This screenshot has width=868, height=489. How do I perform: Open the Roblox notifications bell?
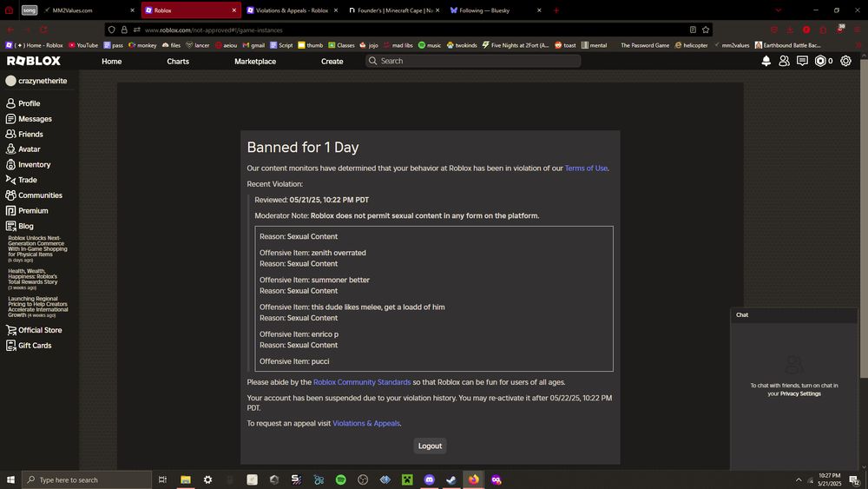point(766,61)
